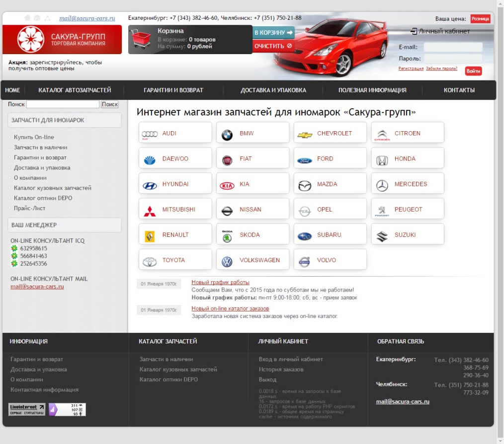Viewport: 504px width, 444px height.
Task: Click the Поиск search button
Action: click(x=110, y=104)
